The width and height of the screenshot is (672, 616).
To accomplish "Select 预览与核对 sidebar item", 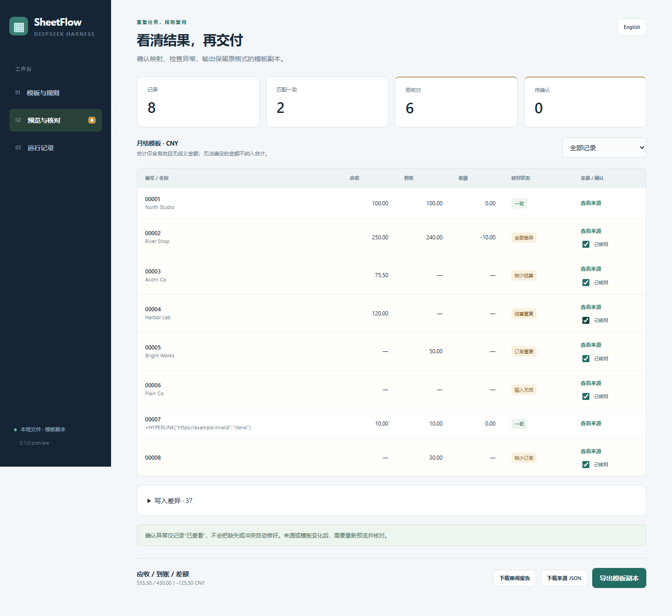I will click(56, 120).
